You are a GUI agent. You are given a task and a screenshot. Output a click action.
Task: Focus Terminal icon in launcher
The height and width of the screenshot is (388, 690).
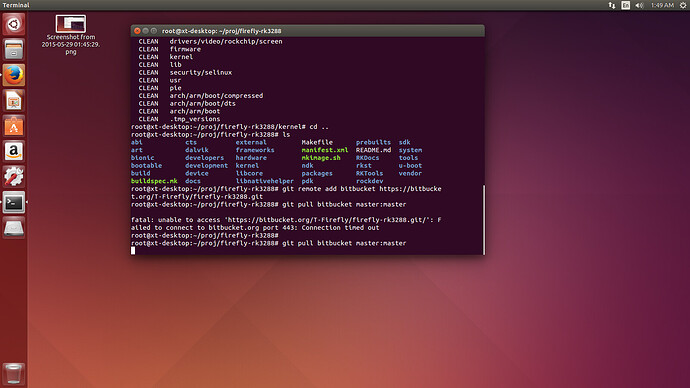[14, 202]
